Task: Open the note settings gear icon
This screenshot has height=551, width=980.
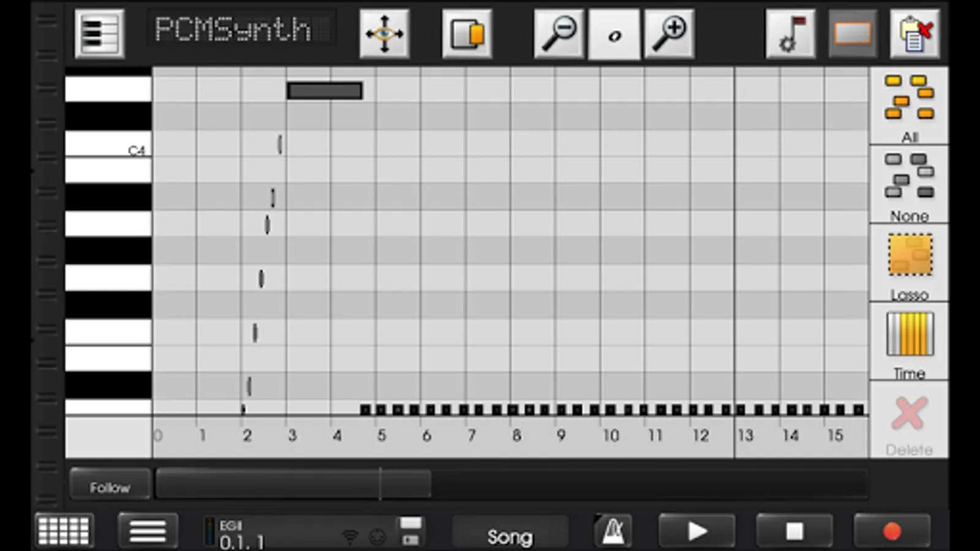Action: tap(790, 34)
